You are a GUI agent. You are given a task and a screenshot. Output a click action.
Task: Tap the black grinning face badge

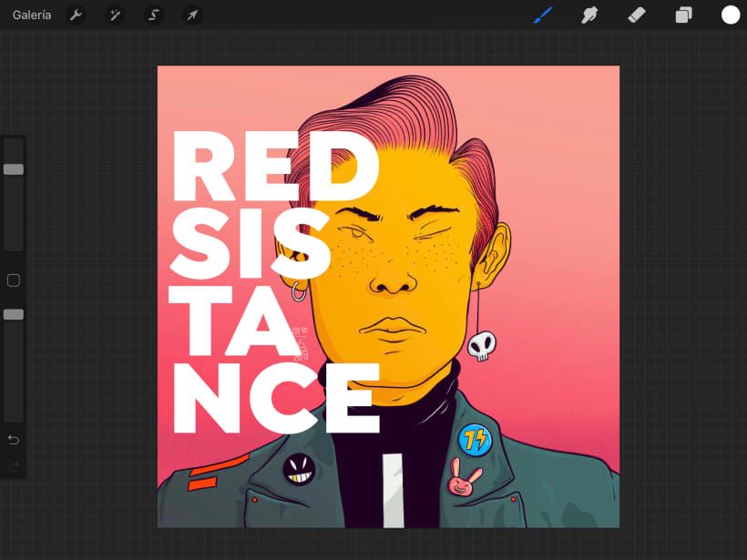[298, 469]
